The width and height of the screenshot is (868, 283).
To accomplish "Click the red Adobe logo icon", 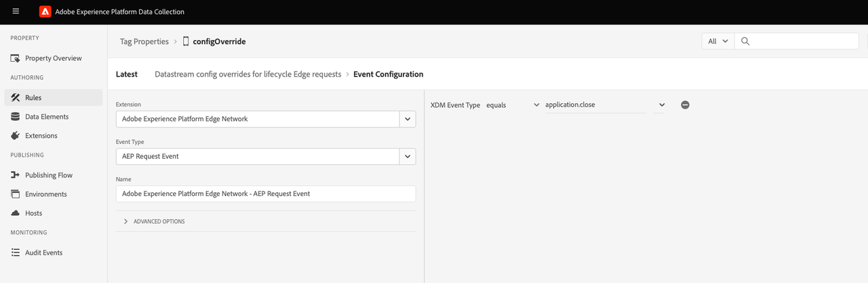I will pyautogui.click(x=45, y=12).
